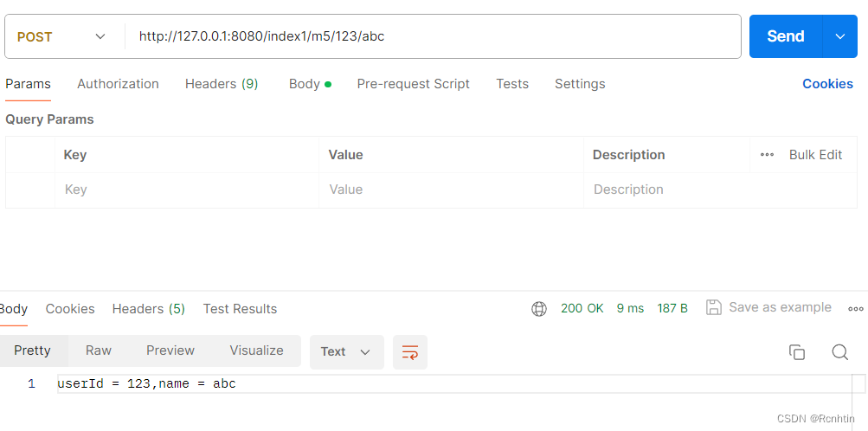Image resolution: width=868 pixels, height=431 pixels.
Task: Switch to the request Body tab
Action: 310,84
